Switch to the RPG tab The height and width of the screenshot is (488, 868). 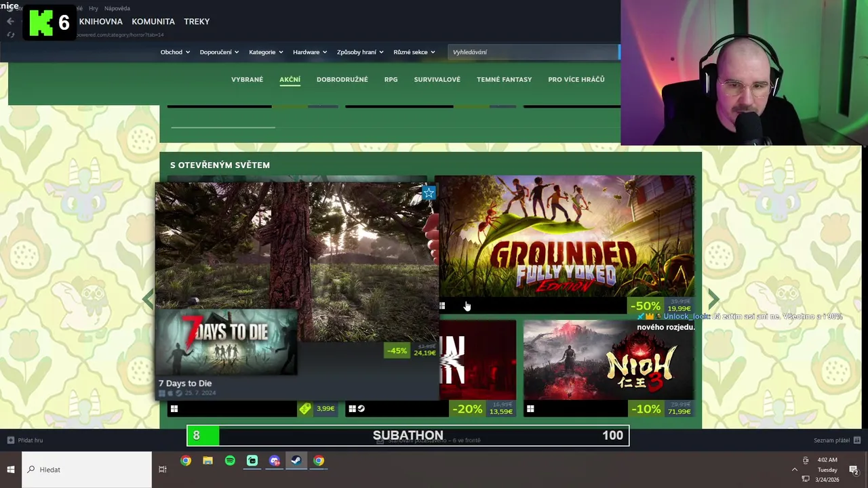[391, 79]
